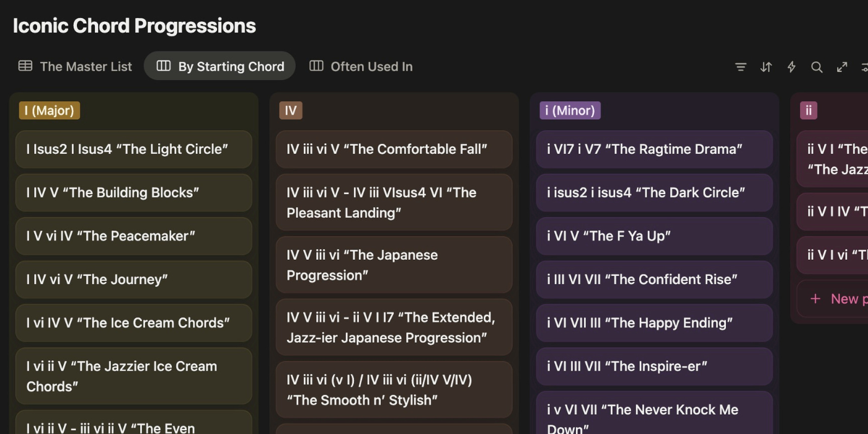Open the Often Used In tab
The width and height of the screenshot is (868, 434).
click(x=361, y=66)
